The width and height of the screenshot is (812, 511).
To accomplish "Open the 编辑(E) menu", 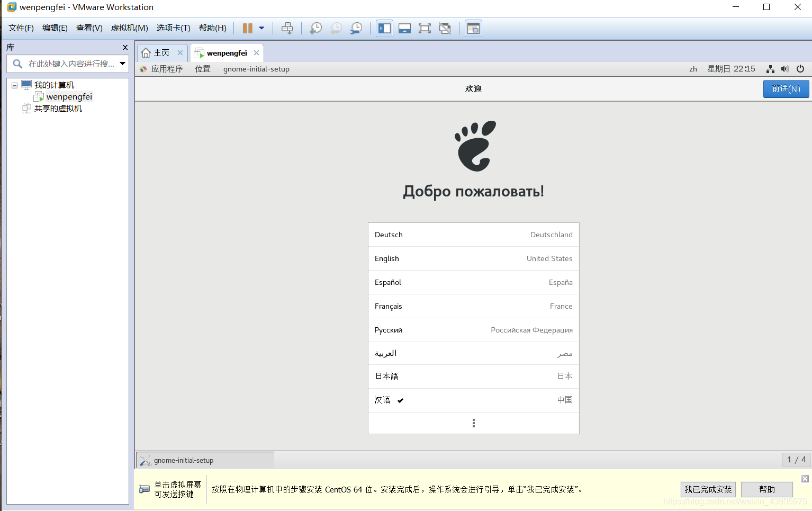I will [55, 28].
